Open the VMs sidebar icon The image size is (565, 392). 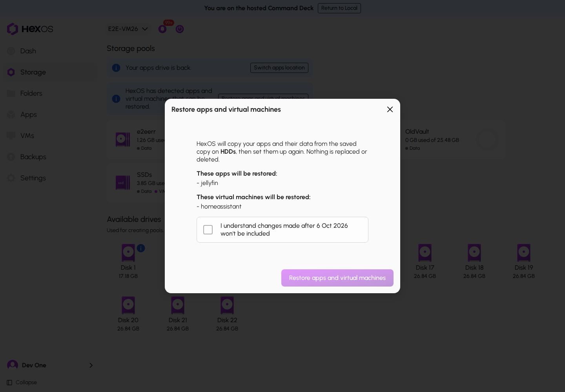tap(11, 136)
